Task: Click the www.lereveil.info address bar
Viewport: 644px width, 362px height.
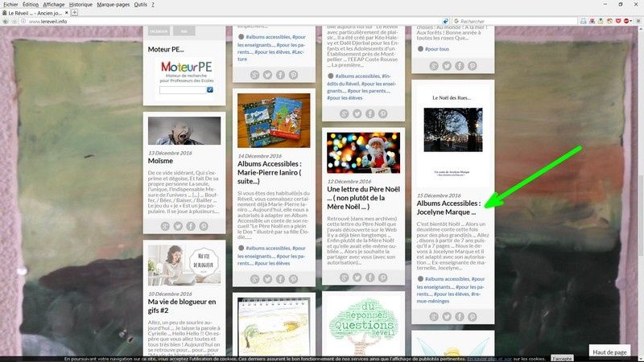Action: pyautogui.click(x=234, y=22)
